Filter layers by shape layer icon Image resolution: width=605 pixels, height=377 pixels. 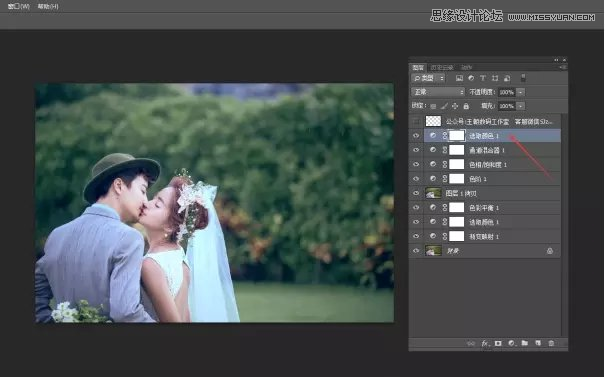pyautogui.click(x=495, y=78)
